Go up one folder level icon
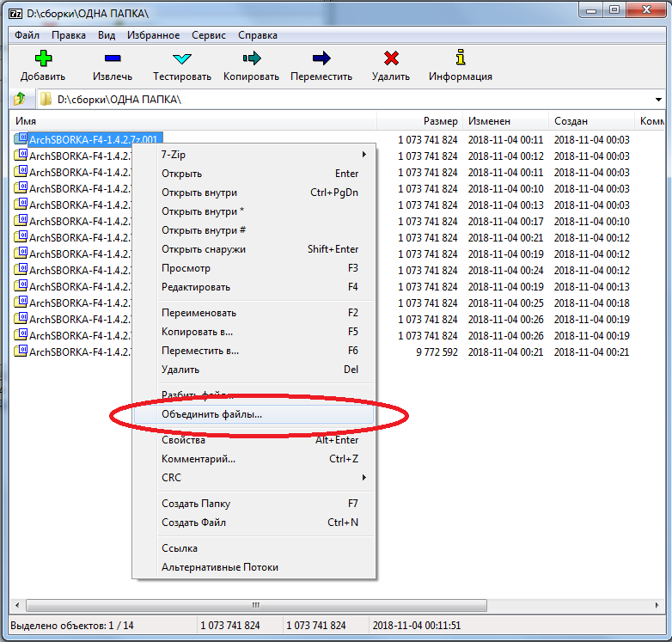The width and height of the screenshot is (672, 642). coord(20,100)
